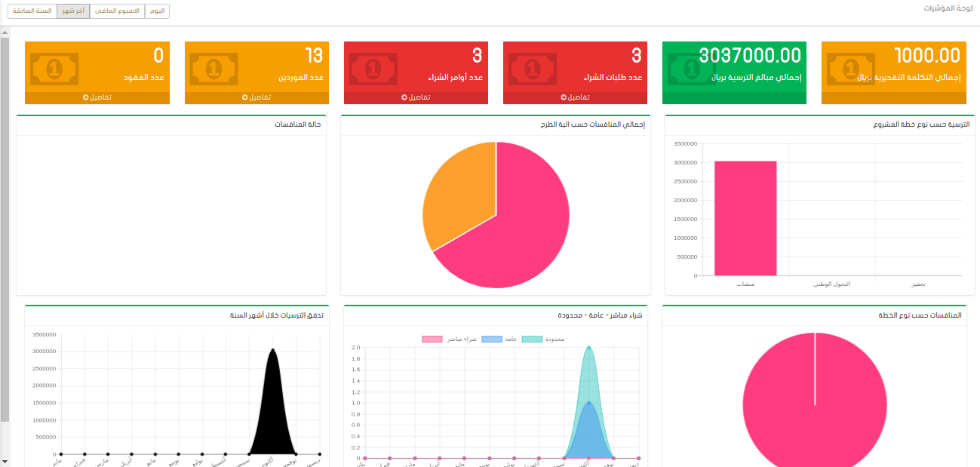Click the pink منشآت bar in chart
Image resolution: width=980 pixels, height=467 pixels.
tap(745, 219)
